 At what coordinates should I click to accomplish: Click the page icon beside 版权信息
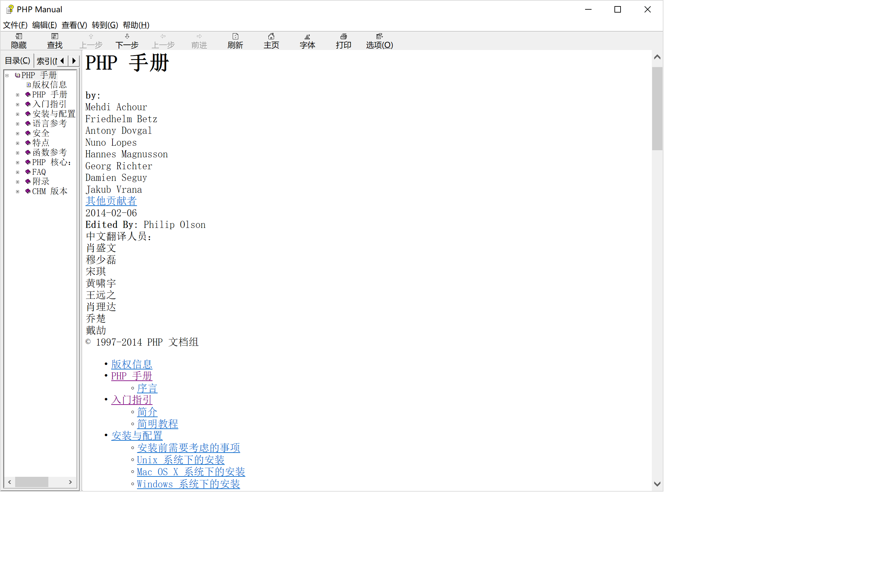(28, 85)
